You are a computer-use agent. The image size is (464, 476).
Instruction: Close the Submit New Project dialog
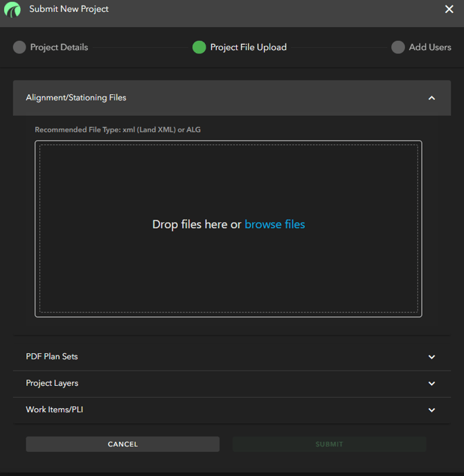coord(449,10)
